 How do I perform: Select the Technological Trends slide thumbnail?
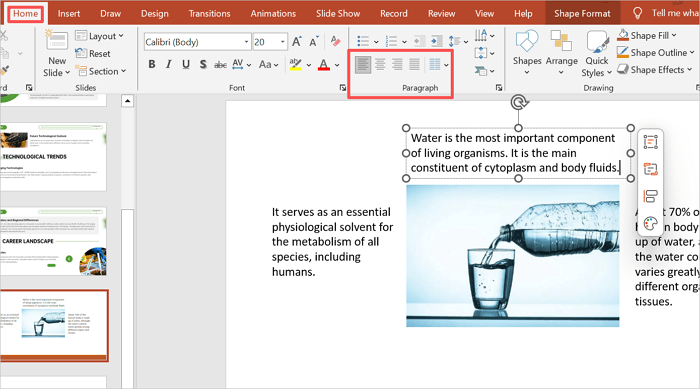pos(53,156)
